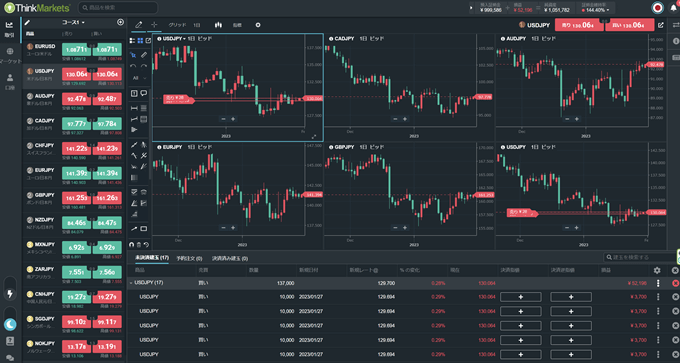680x363 pixels.
Task: Open chart settings gear in chart toolbar
Action: 258,25
